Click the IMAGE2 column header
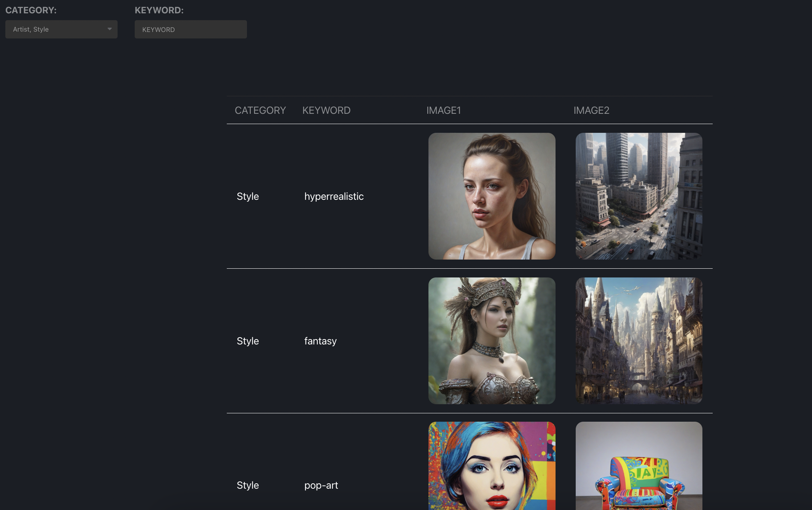This screenshot has width=812, height=510. (x=591, y=110)
